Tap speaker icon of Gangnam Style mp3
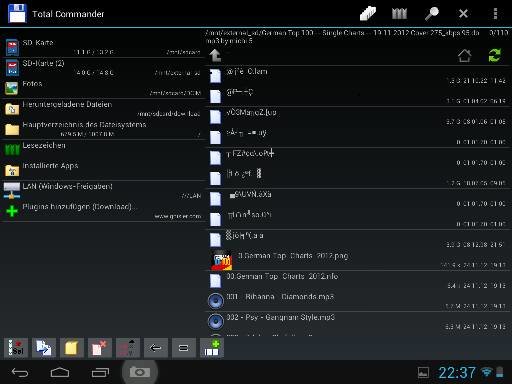This screenshot has height=384, width=512. pyautogui.click(x=216, y=322)
